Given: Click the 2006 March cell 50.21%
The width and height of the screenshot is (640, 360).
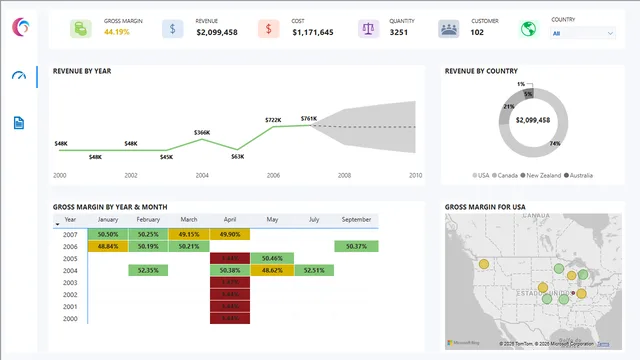Looking at the screenshot, I should (x=189, y=247).
